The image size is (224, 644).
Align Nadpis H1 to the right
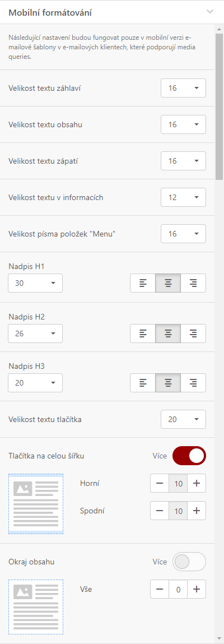coord(193,283)
